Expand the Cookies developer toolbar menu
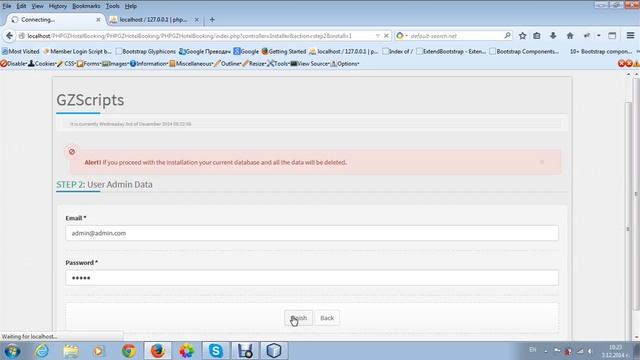 tap(42, 64)
